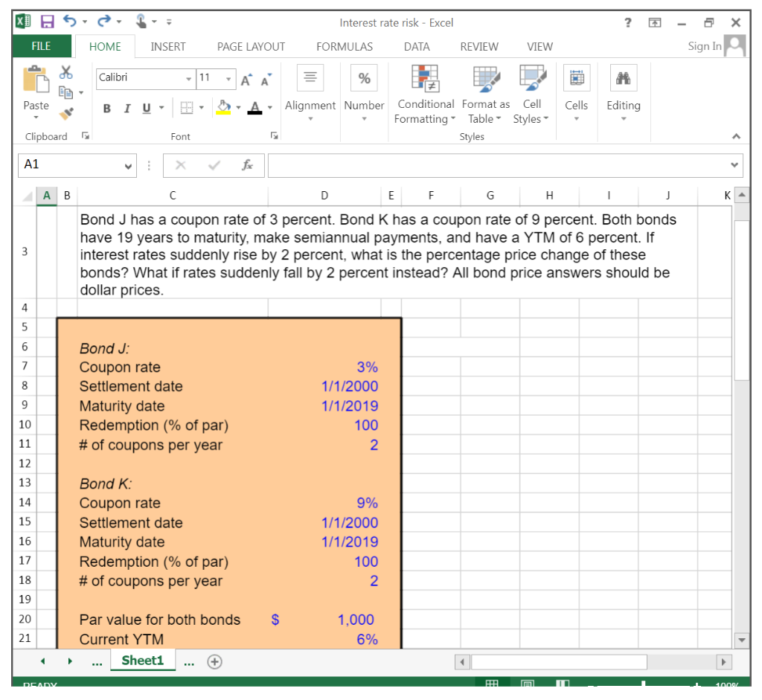Switch to the FORMULAS ribbon tab

pos(344,46)
